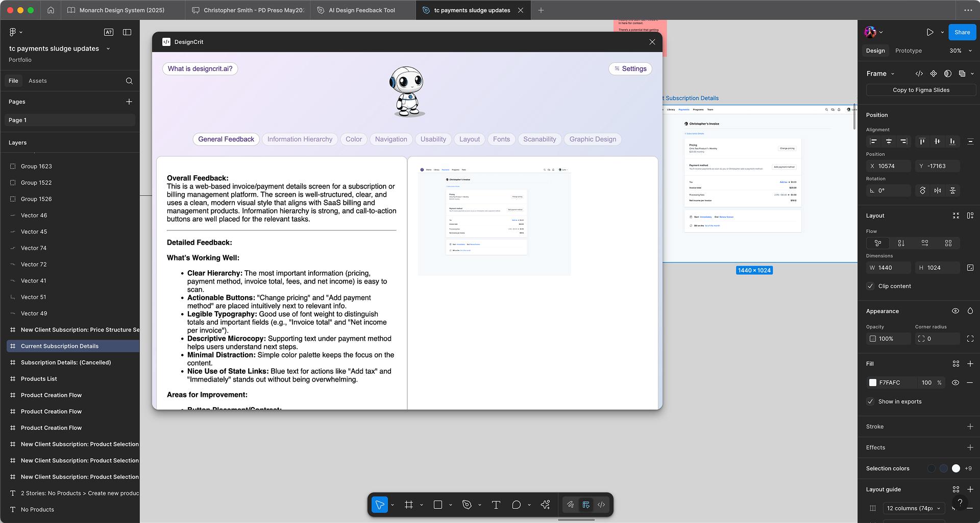Add a new Stroke

pyautogui.click(x=971, y=426)
